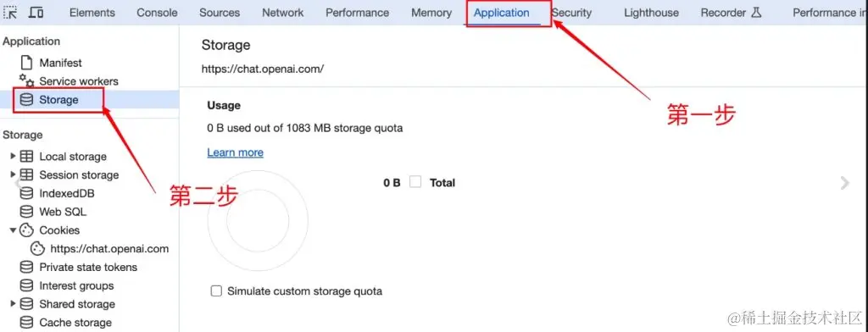Select the IndexedDB database icon

click(x=26, y=193)
